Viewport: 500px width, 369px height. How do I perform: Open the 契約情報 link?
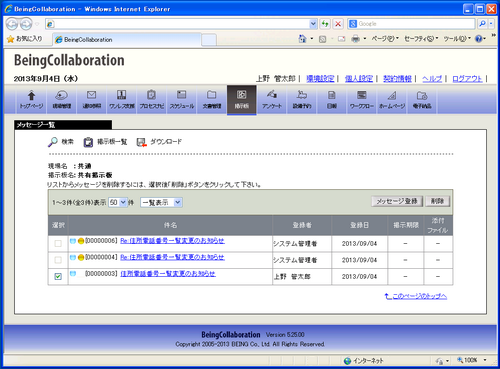pos(397,79)
